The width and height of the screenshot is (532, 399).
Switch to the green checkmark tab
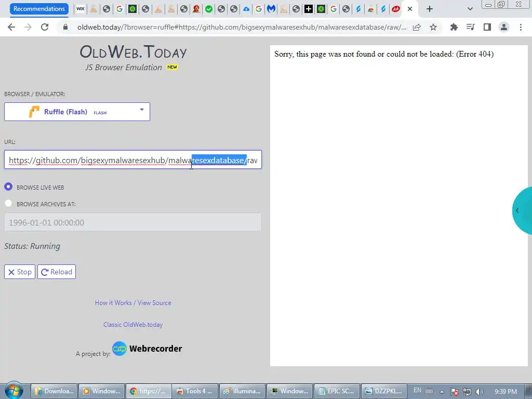pyautogui.click(x=209, y=9)
